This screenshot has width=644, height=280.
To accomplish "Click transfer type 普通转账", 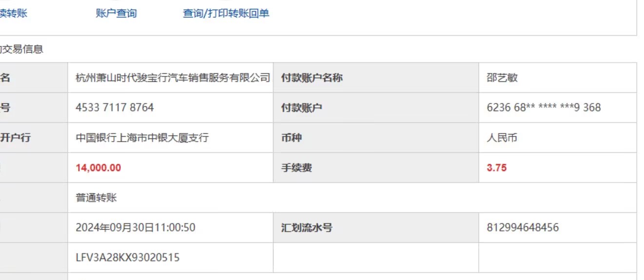I will point(97,198).
